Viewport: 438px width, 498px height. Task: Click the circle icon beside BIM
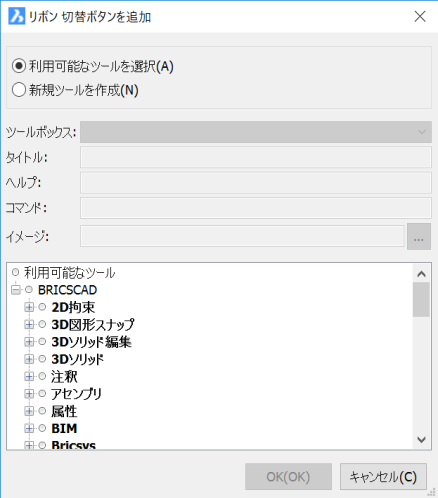(42, 428)
